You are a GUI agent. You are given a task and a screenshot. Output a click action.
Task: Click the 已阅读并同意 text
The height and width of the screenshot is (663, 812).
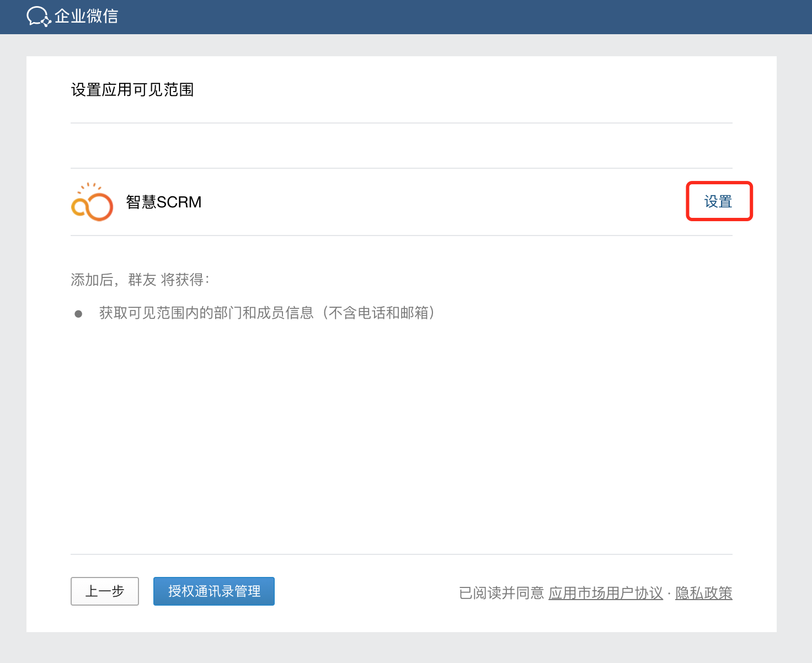(501, 593)
